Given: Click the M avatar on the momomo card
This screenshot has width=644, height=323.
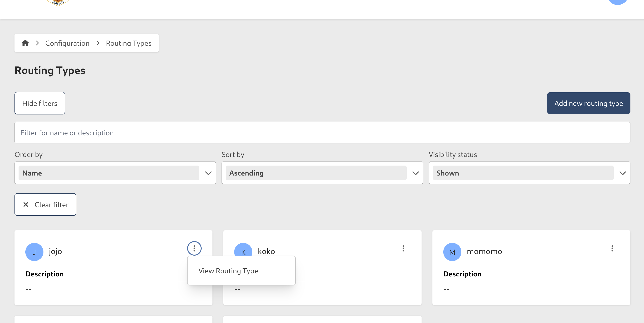Looking at the screenshot, I should click(x=452, y=252).
